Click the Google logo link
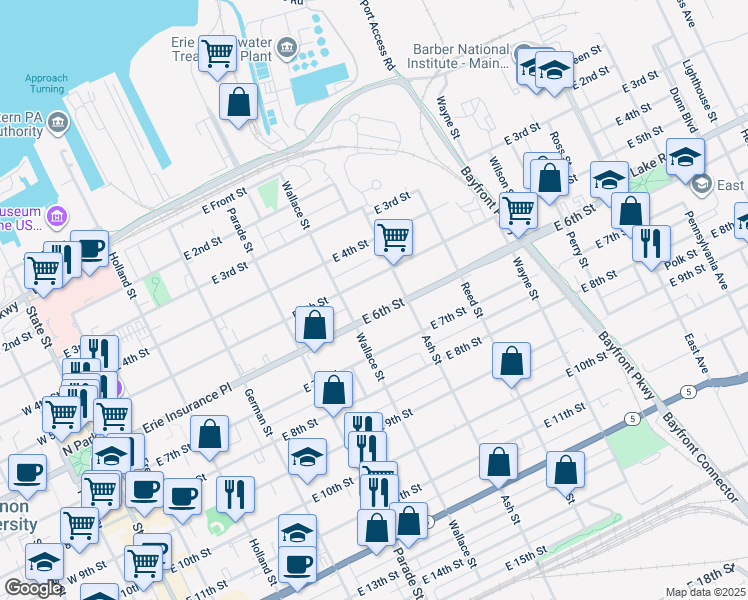 click(32, 588)
